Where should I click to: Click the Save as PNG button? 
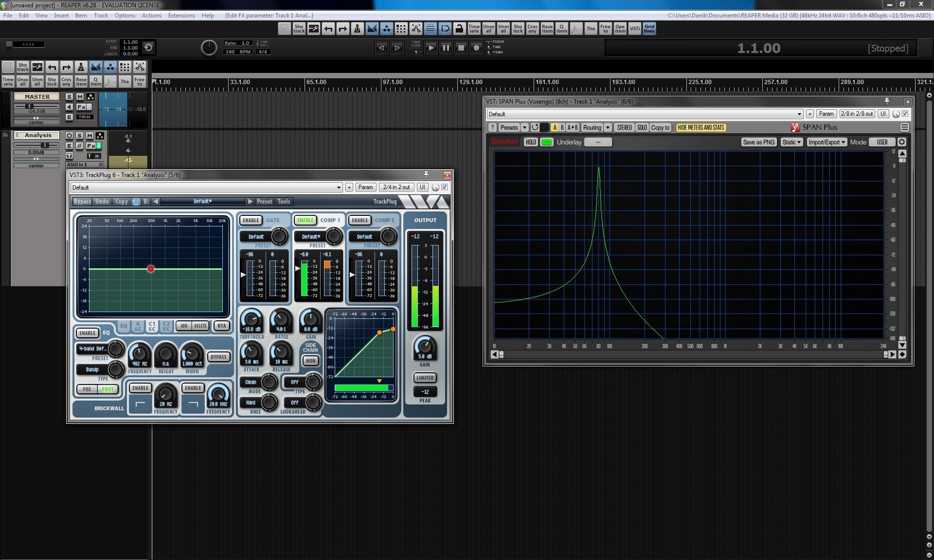[758, 142]
